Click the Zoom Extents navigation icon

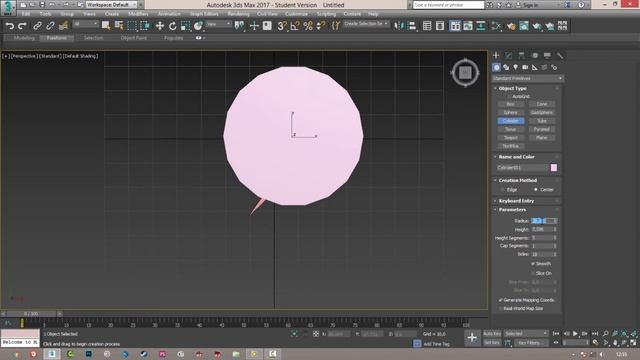point(624,333)
